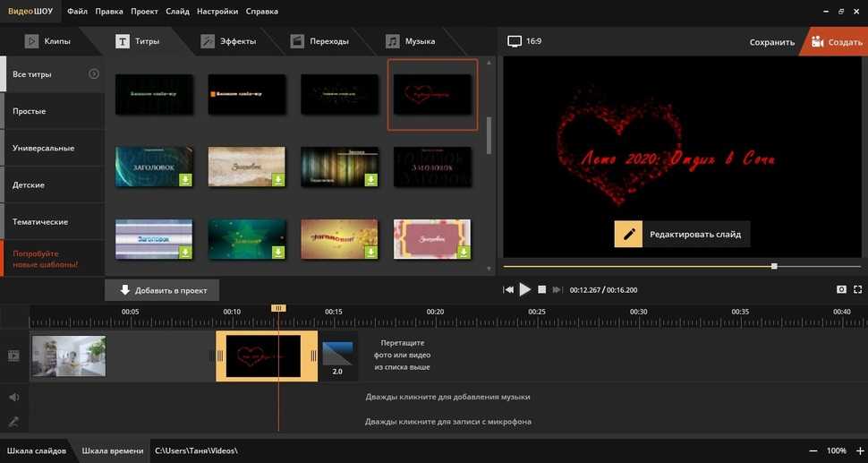Click the Stop playback icon
This screenshot has width=868, height=463.
541,290
